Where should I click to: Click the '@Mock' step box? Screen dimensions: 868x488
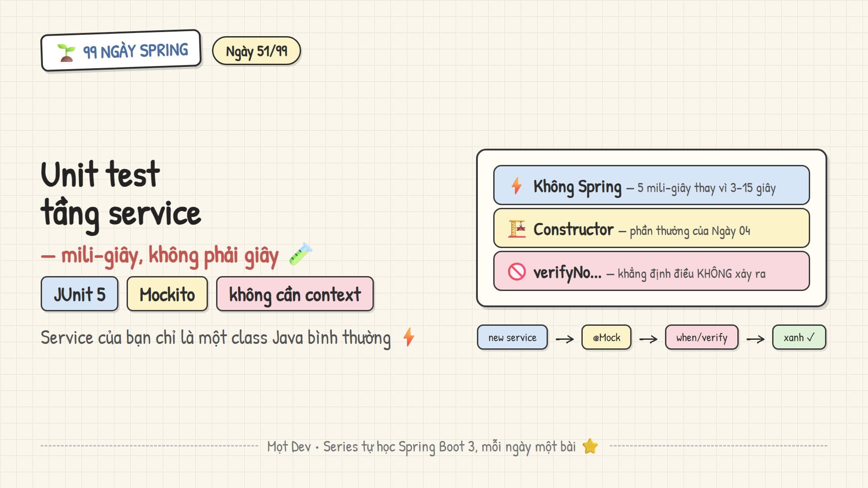tap(606, 338)
